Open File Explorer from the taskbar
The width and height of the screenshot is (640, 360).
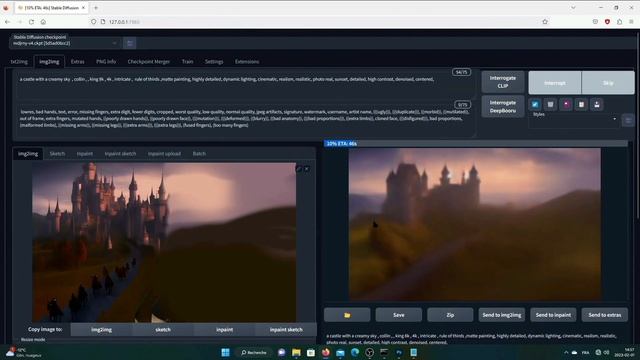coord(296,352)
